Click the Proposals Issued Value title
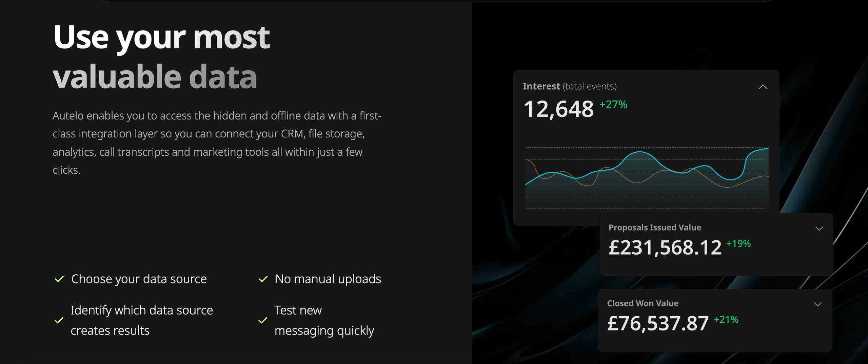Image resolution: width=868 pixels, height=364 pixels. pos(654,228)
